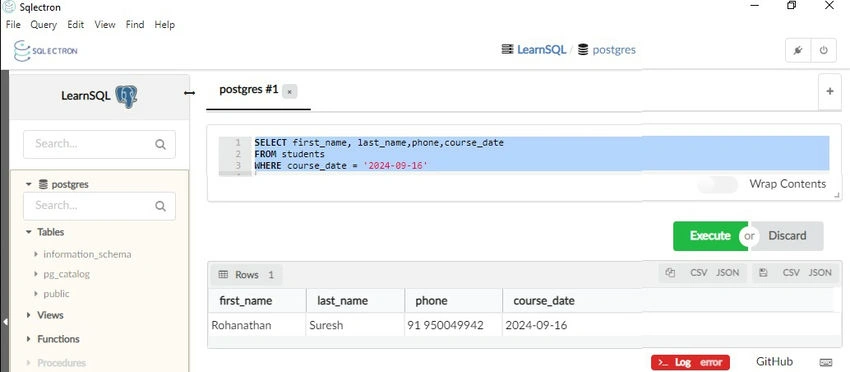
Task: Select the Rohanathan cell
Action: (257, 325)
